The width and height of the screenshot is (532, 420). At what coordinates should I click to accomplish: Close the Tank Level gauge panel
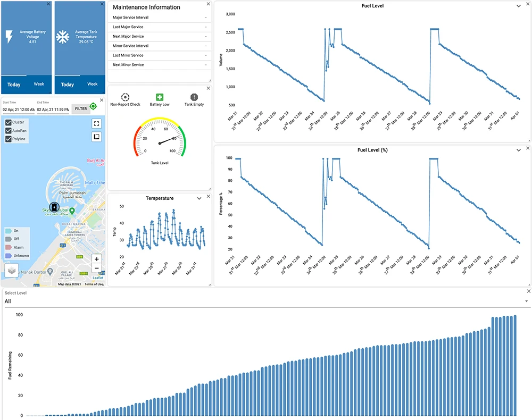(x=209, y=88)
